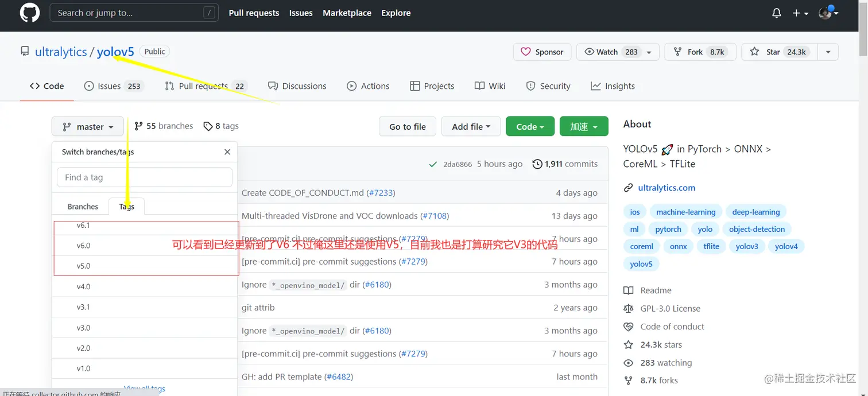Viewport: 868px width, 396px height.
Task: Expand the Star lists dropdown arrow
Action: tap(828, 52)
